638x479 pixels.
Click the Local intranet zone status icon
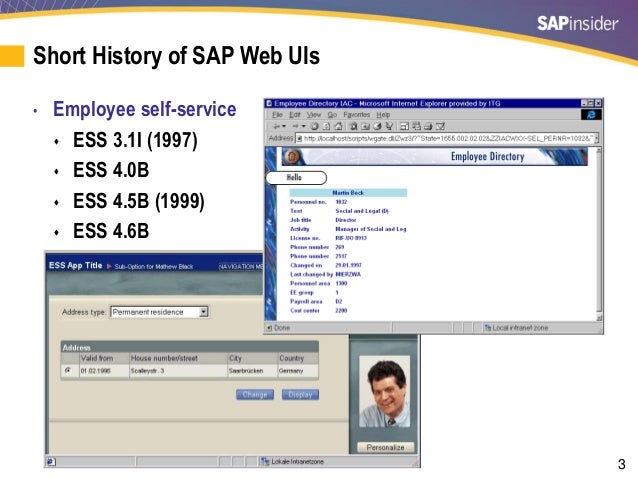(x=487, y=328)
